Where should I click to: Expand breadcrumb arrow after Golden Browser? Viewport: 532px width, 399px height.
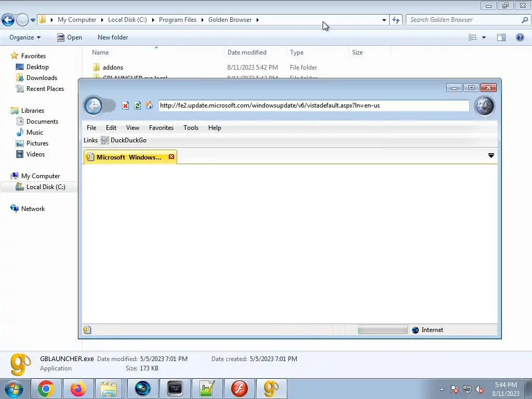(258, 20)
